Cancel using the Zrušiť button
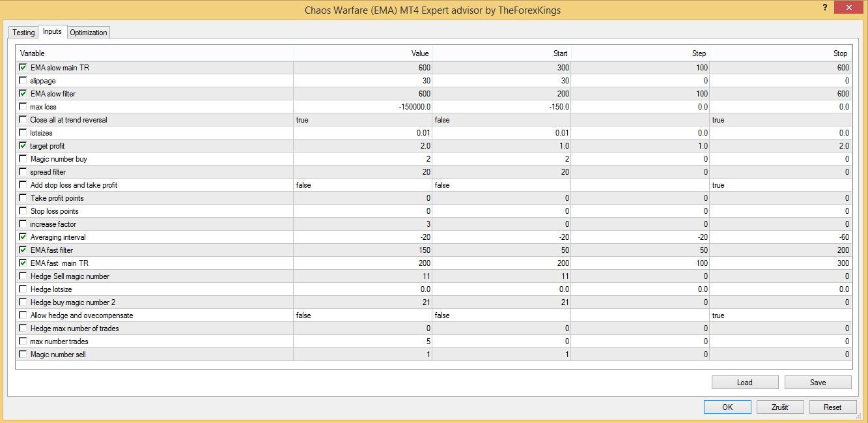 (x=780, y=407)
